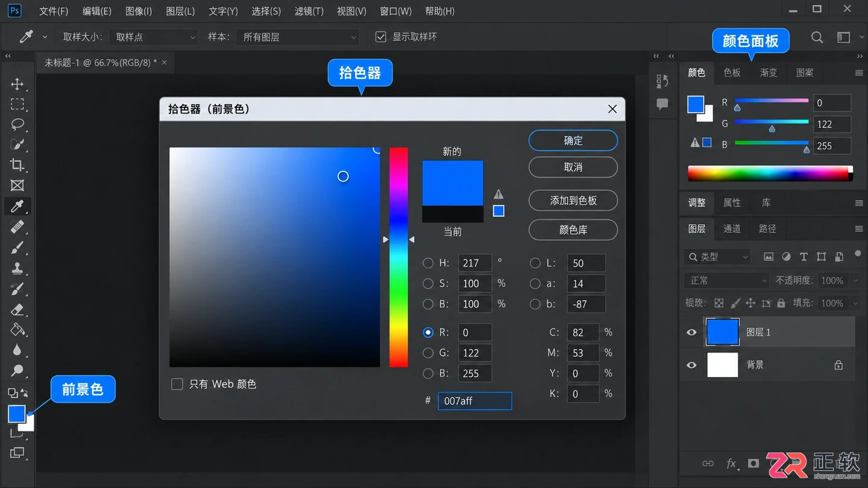Image resolution: width=868 pixels, height=488 pixels.
Task: Open the 取样大小 dropdown
Action: 154,37
